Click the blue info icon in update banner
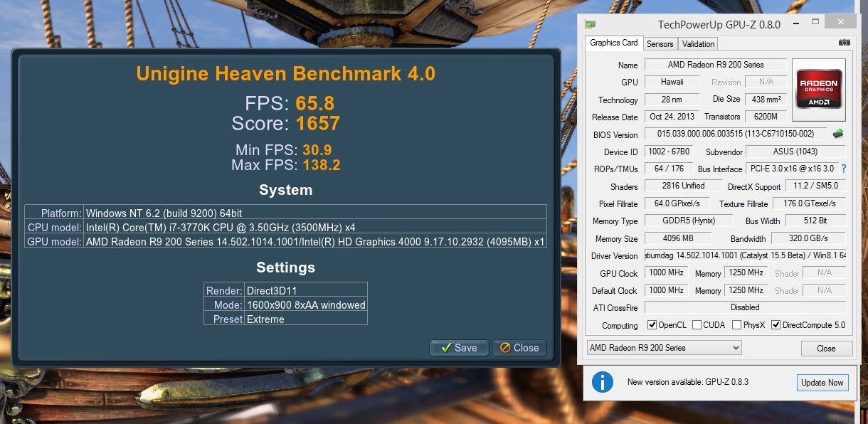Viewport: 868px width, 424px height. point(602,382)
